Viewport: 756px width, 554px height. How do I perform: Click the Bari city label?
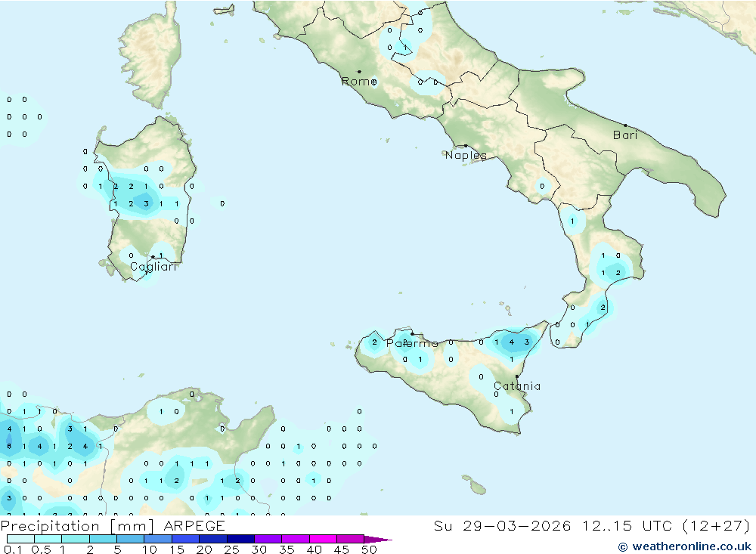point(625,135)
